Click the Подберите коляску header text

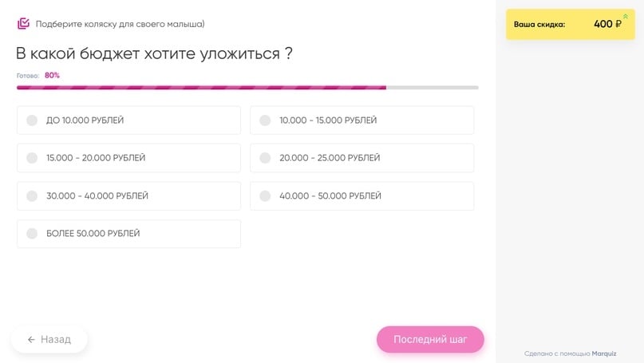coord(120,24)
